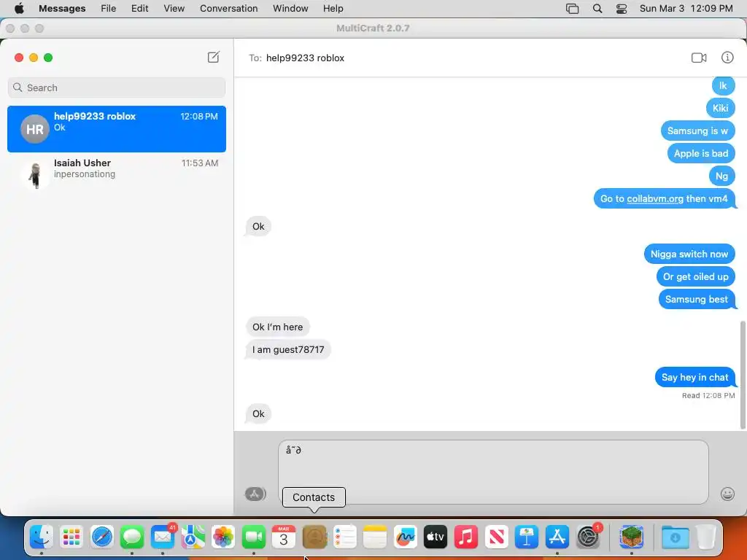Image resolution: width=747 pixels, height=560 pixels.
Task: Click the date and time clock
Action: coord(686,8)
